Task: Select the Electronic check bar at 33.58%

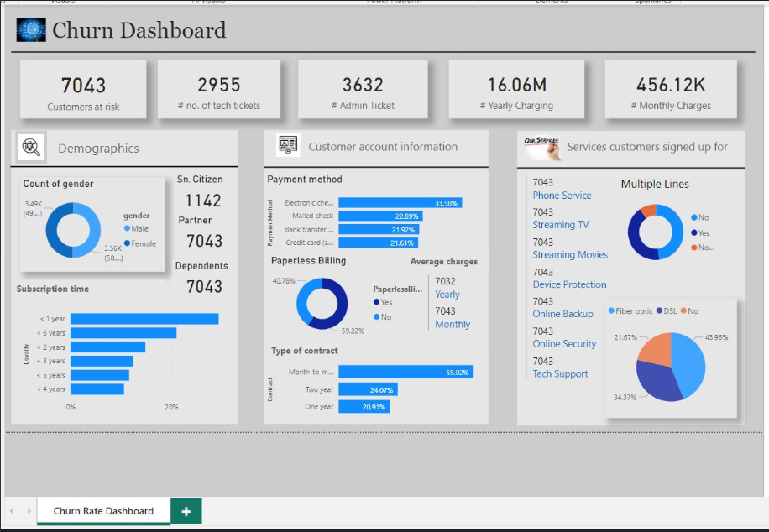Action: click(400, 203)
